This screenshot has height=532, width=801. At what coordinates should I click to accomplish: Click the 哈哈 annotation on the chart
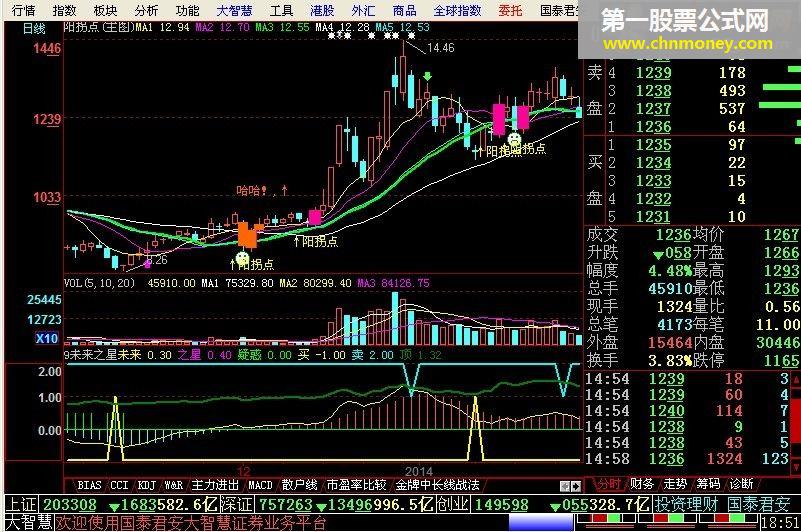point(251,191)
